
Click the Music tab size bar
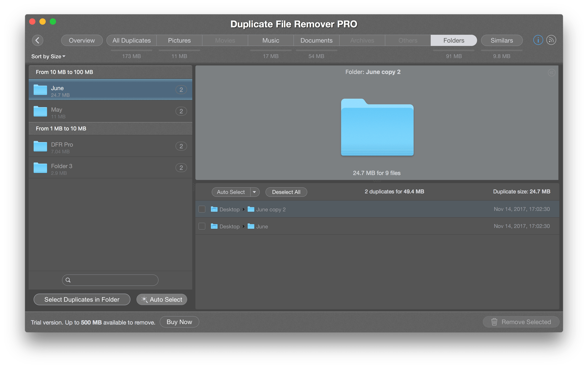coord(270,50)
